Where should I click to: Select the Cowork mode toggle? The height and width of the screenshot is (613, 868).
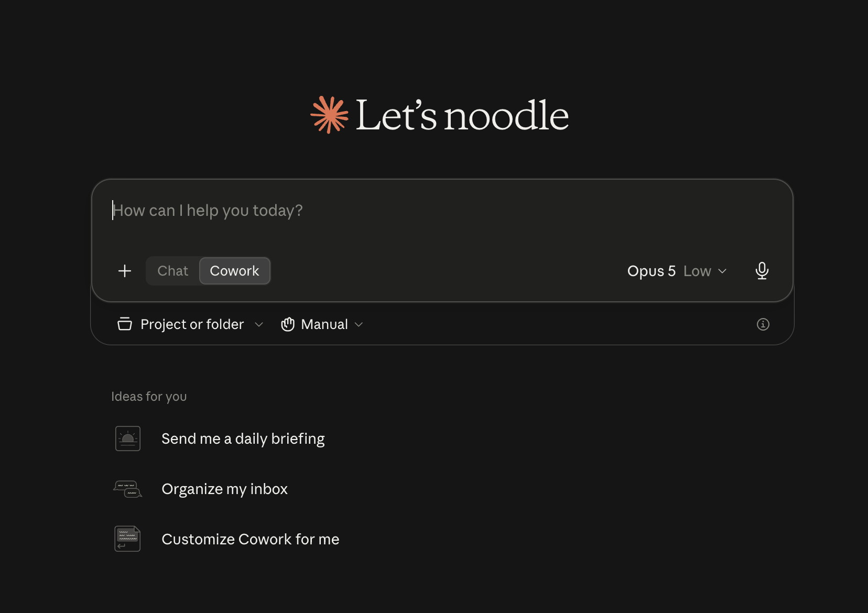tap(234, 271)
